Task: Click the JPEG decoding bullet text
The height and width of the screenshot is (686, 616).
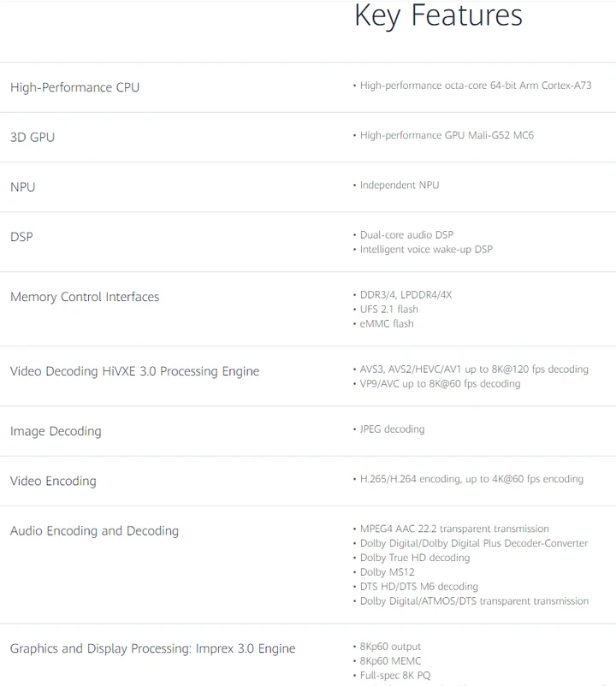Action: [392, 429]
